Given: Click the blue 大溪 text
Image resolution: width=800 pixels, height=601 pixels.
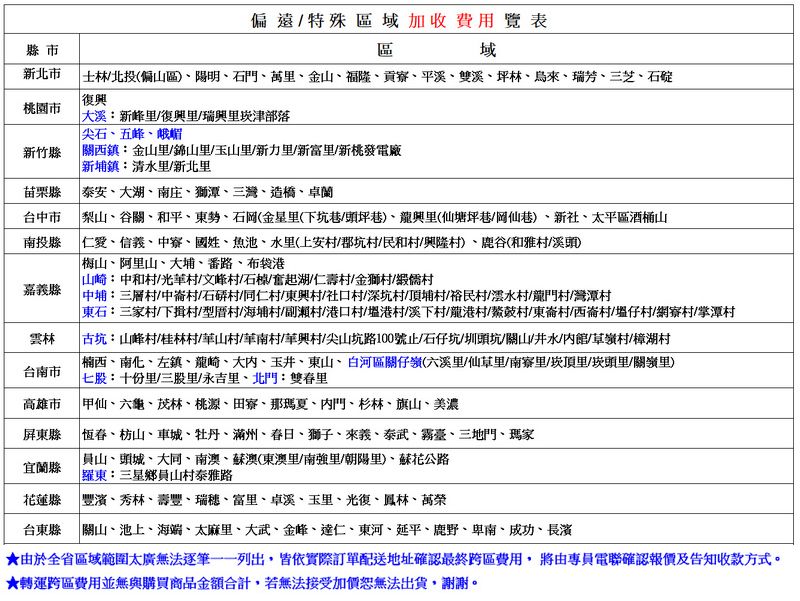Looking at the screenshot, I should click(94, 116).
